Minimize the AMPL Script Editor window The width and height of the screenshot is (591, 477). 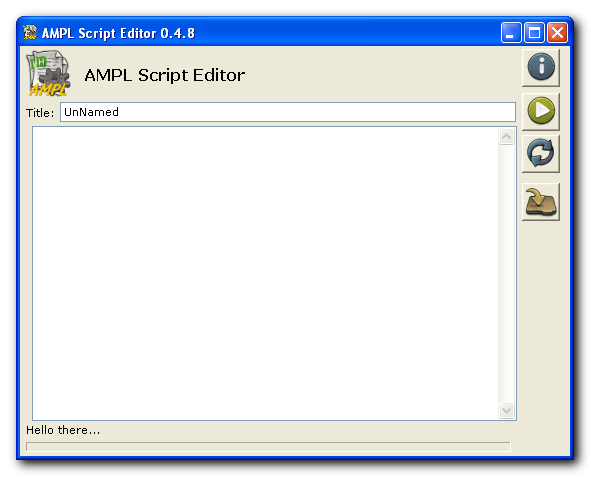pos(511,33)
